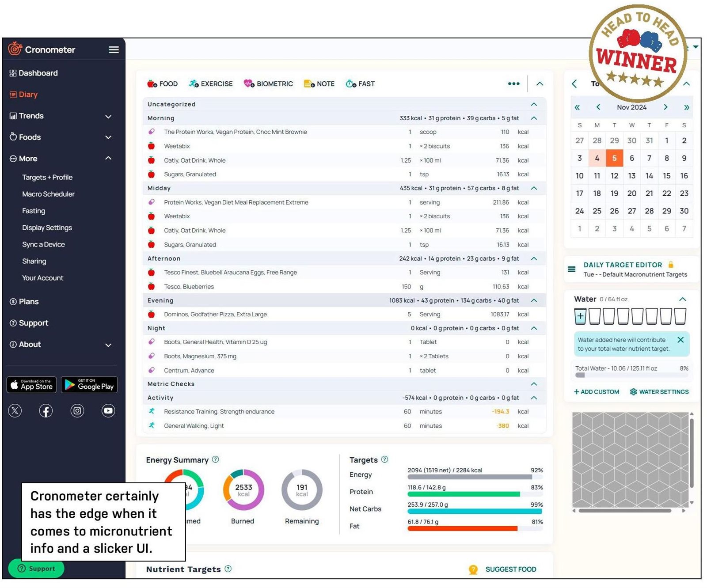707x588 pixels.
Task: Open the Plans page
Action: point(24,302)
